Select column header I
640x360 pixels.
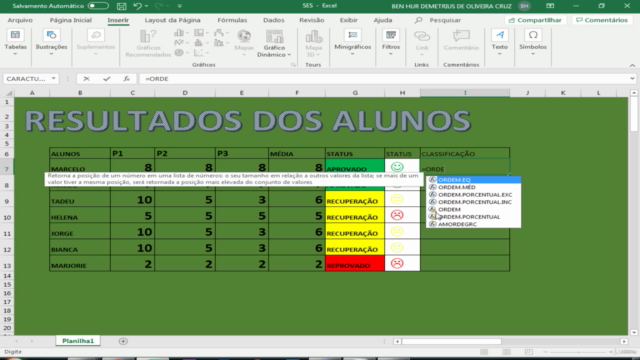(465, 93)
